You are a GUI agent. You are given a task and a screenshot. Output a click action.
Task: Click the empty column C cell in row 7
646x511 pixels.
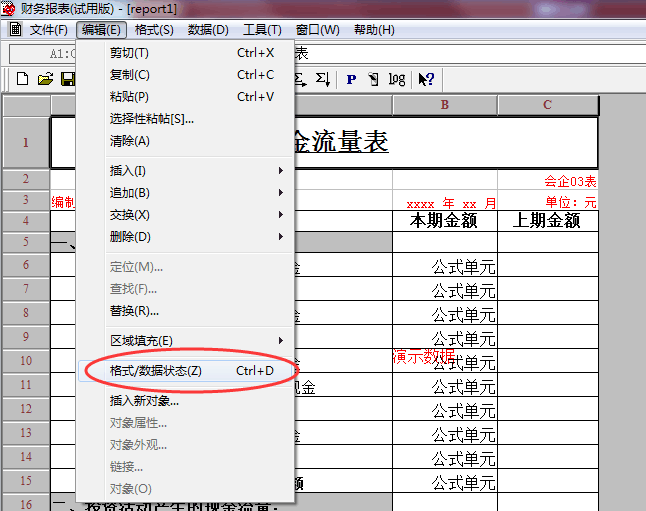click(548, 288)
